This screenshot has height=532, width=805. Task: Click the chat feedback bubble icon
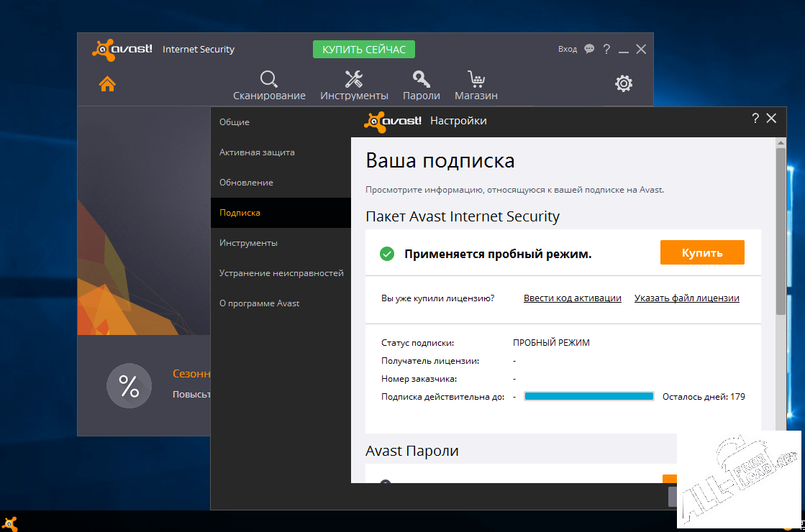coord(589,49)
